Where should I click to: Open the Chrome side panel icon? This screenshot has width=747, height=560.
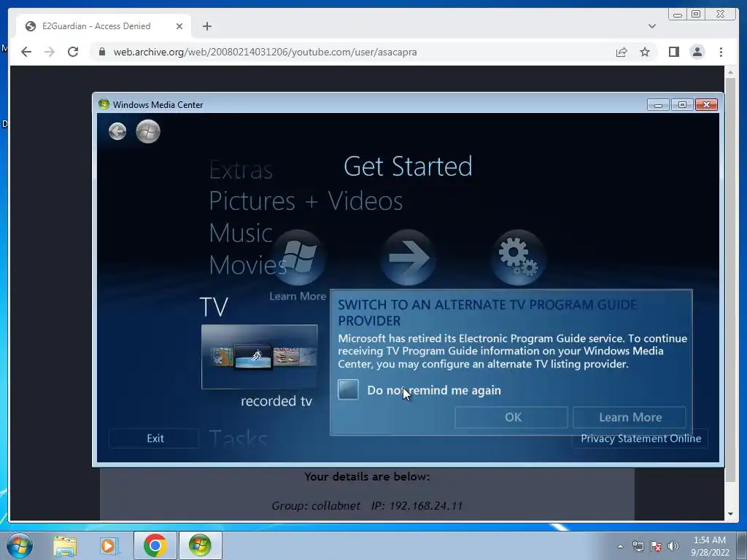[x=673, y=52]
